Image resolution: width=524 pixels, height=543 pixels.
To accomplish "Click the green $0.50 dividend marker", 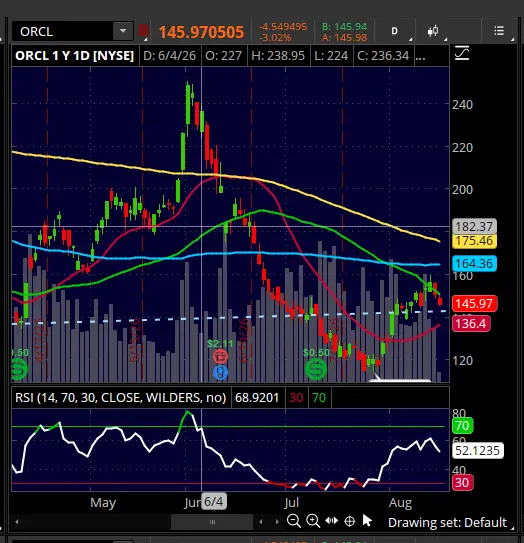I will (316, 369).
